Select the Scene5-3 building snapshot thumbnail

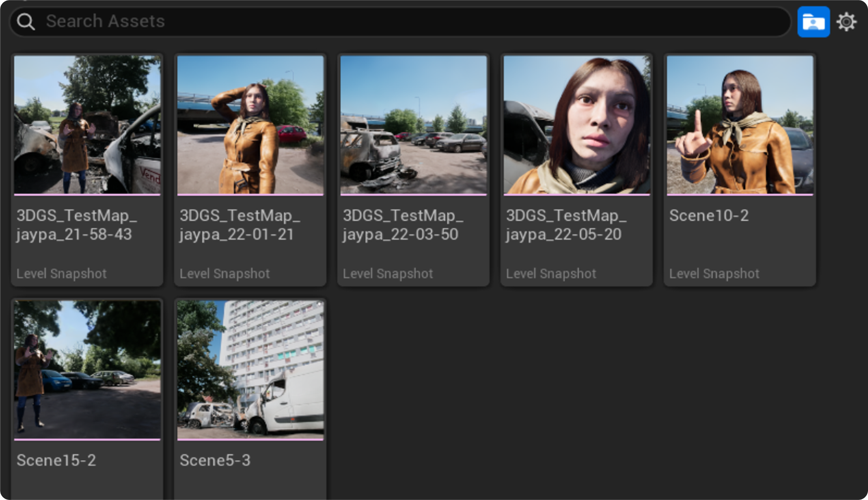[x=250, y=370]
